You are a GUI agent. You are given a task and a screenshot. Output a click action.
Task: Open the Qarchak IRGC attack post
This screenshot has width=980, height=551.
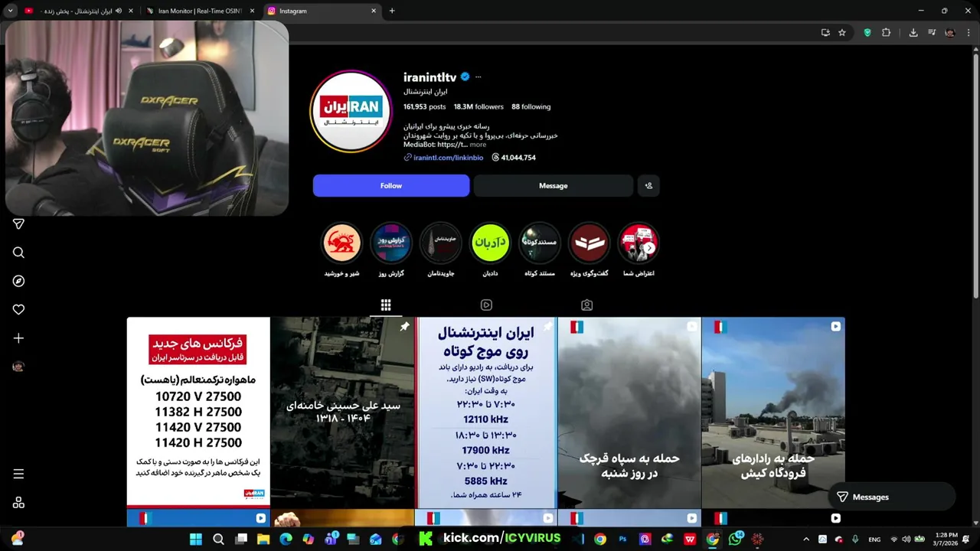click(629, 412)
